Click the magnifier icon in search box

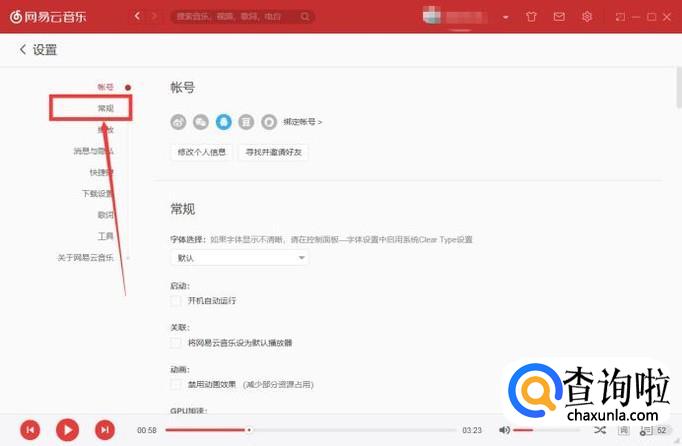coord(305,17)
